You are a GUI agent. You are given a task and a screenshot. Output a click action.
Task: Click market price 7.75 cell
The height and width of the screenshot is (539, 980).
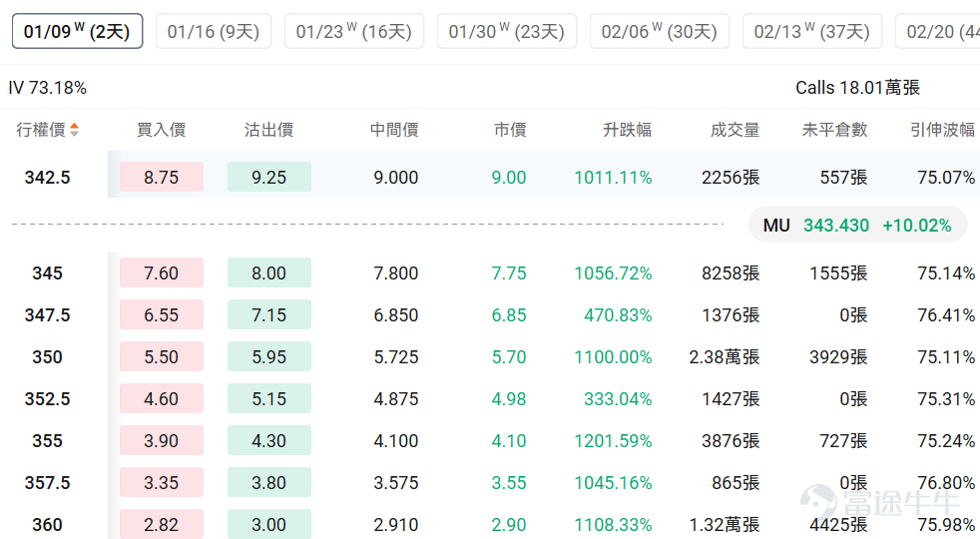pyautogui.click(x=509, y=272)
